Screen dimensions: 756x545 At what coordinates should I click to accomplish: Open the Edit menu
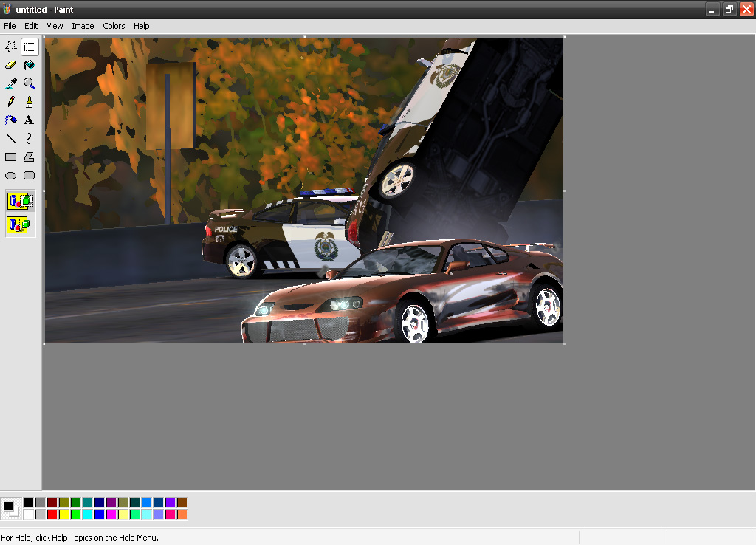coord(31,26)
